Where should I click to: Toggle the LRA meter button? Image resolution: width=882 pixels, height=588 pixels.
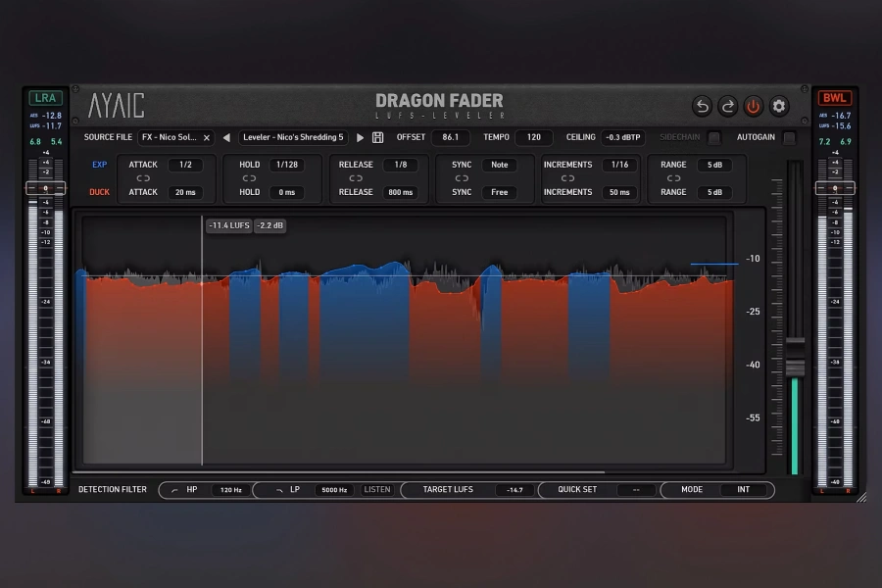[45, 98]
